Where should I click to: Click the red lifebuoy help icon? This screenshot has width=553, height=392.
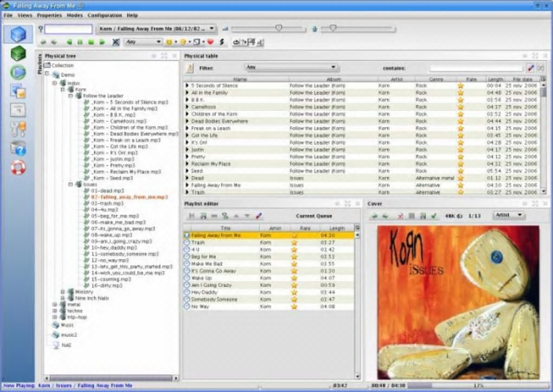pyautogui.click(x=18, y=168)
